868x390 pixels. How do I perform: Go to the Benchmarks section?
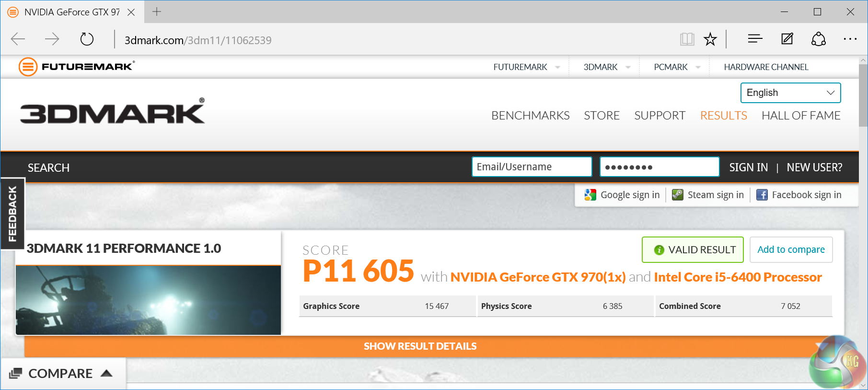pos(531,116)
